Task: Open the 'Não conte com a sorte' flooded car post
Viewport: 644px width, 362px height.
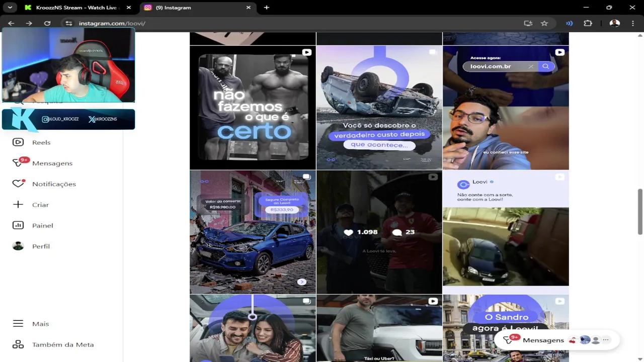Action: coord(506,232)
